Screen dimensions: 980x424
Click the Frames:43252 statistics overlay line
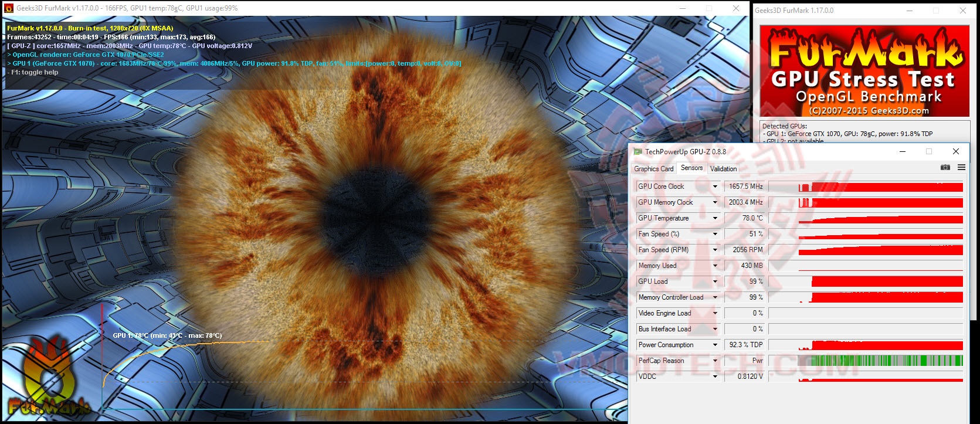click(111, 37)
